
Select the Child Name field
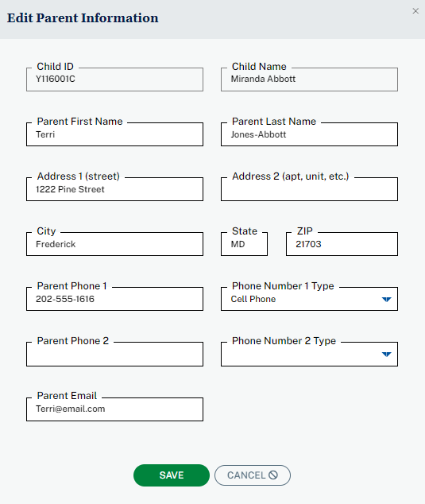click(x=309, y=79)
